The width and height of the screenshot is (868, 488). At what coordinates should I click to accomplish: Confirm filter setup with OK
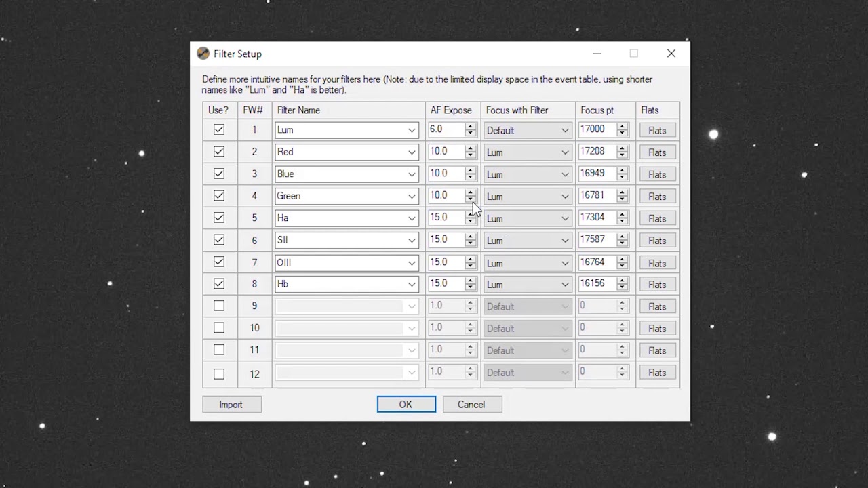(406, 405)
